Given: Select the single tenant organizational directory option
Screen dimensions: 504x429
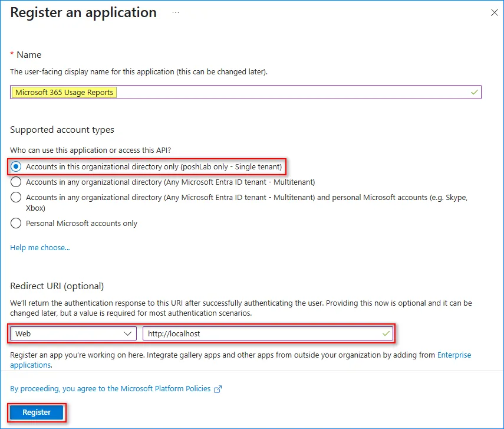Looking at the screenshot, I should point(16,167).
